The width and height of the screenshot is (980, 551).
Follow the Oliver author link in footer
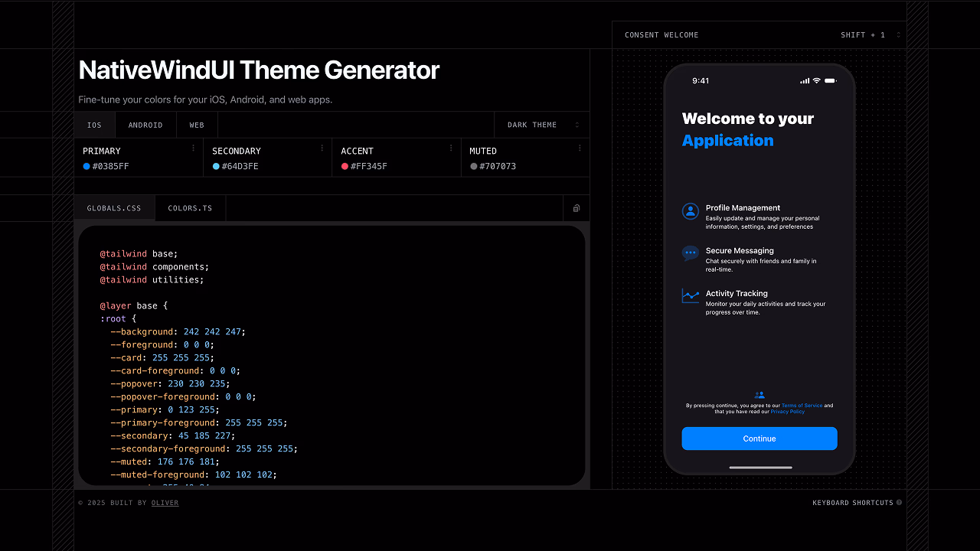pos(165,503)
